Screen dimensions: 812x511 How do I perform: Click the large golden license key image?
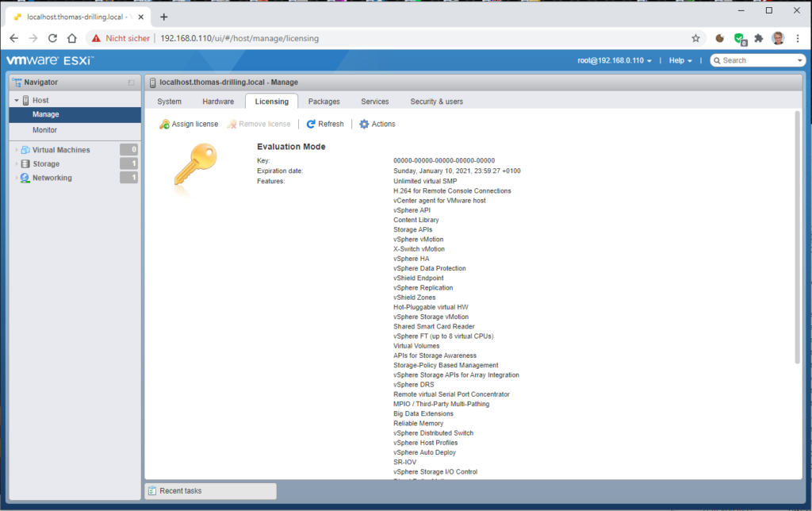coord(195,165)
